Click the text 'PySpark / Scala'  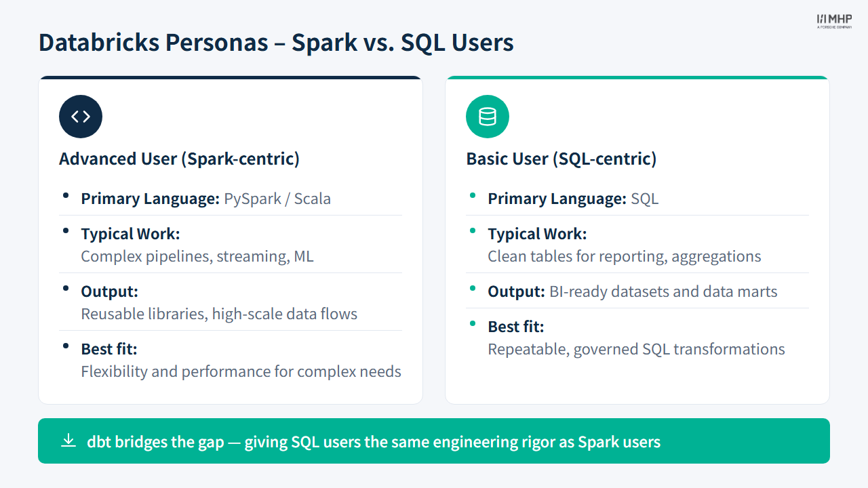tap(277, 199)
